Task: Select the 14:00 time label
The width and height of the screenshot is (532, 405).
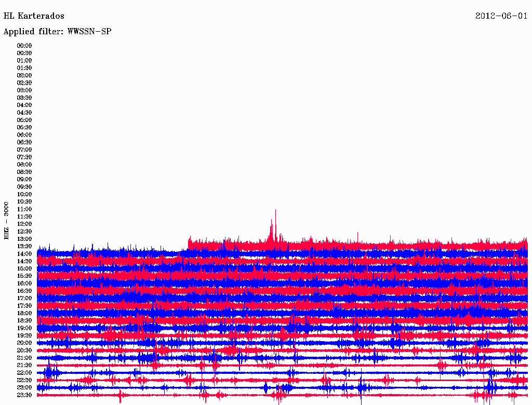Action: pos(24,254)
